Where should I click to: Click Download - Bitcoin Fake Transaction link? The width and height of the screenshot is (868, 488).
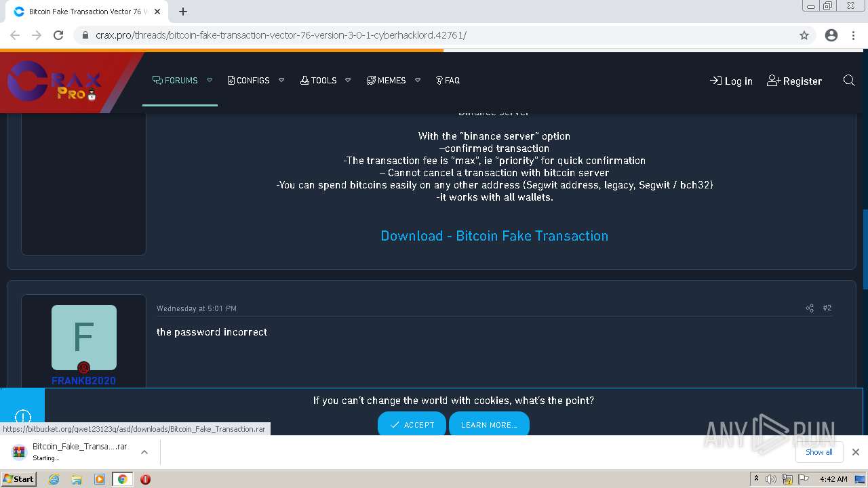(494, 236)
